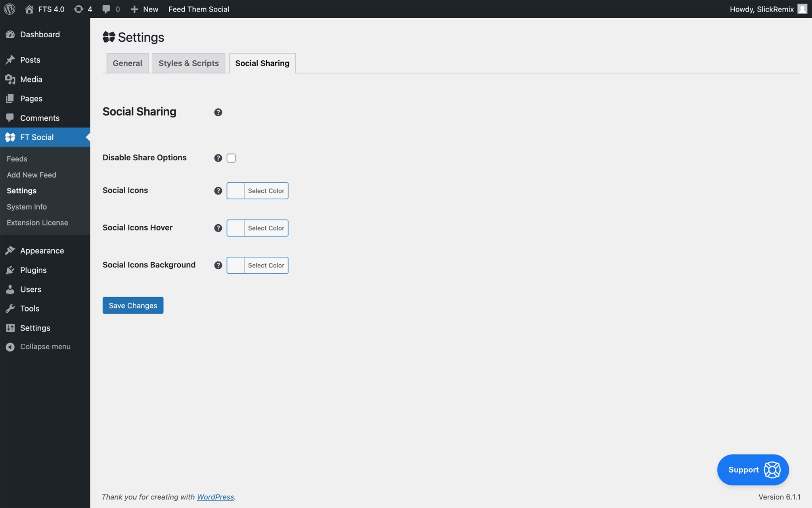Click the Collapse menu label
812x508 pixels.
click(x=46, y=347)
